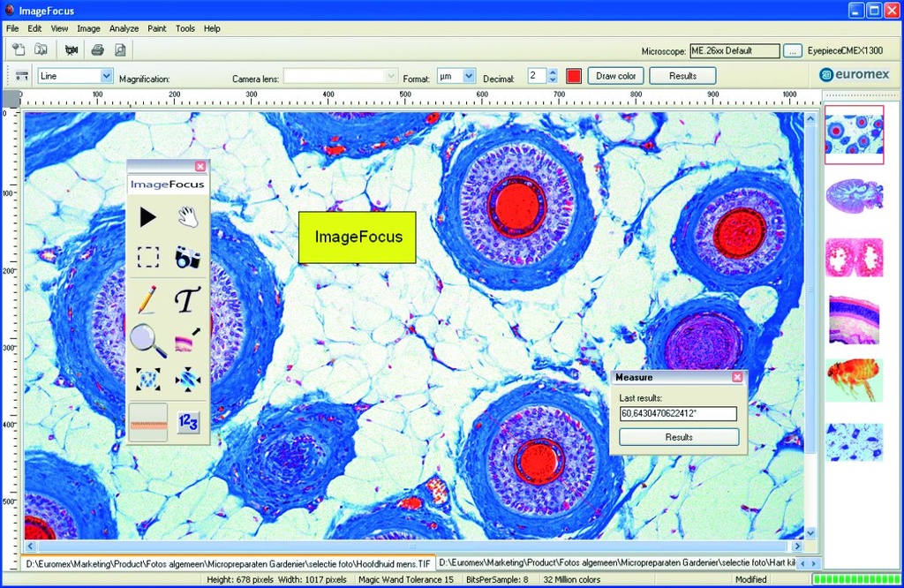The width and height of the screenshot is (904, 588).
Task: Click the open files icon in the toolbar
Action: coord(41,50)
